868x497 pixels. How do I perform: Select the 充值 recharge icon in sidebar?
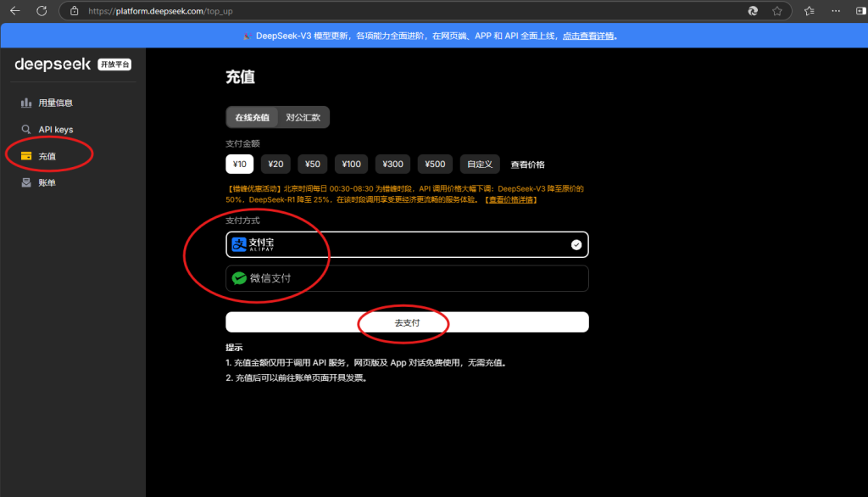pos(27,155)
